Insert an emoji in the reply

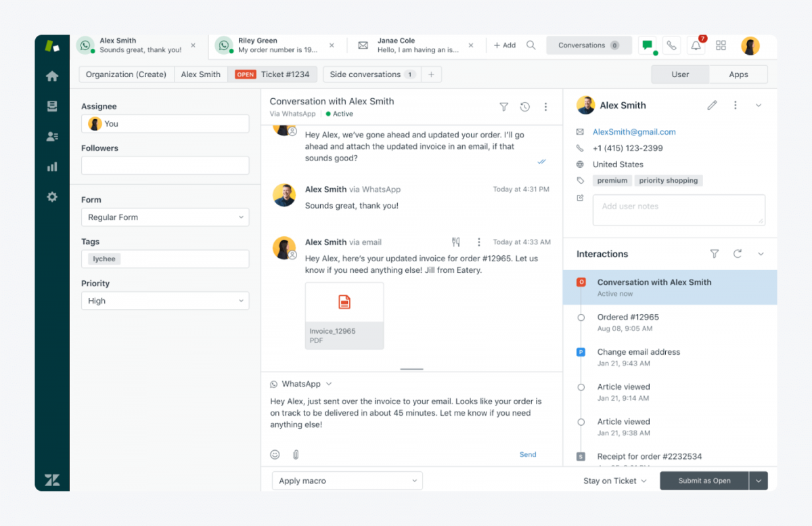coord(275,455)
